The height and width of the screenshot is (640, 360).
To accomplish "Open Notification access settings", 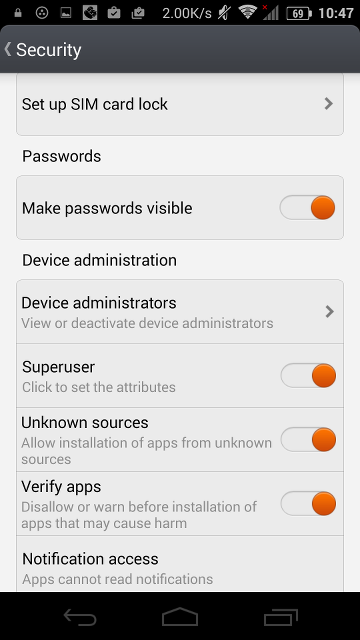I will 180,564.
